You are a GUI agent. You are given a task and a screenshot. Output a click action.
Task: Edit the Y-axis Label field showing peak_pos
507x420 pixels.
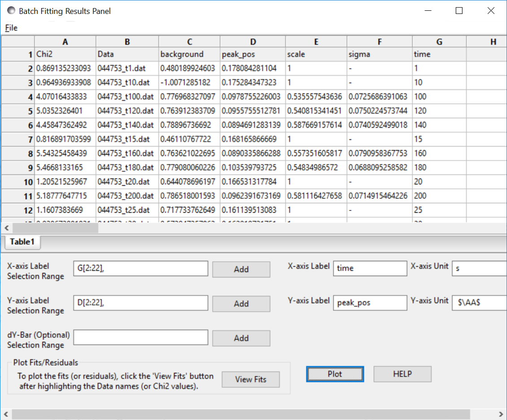(x=370, y=302)
